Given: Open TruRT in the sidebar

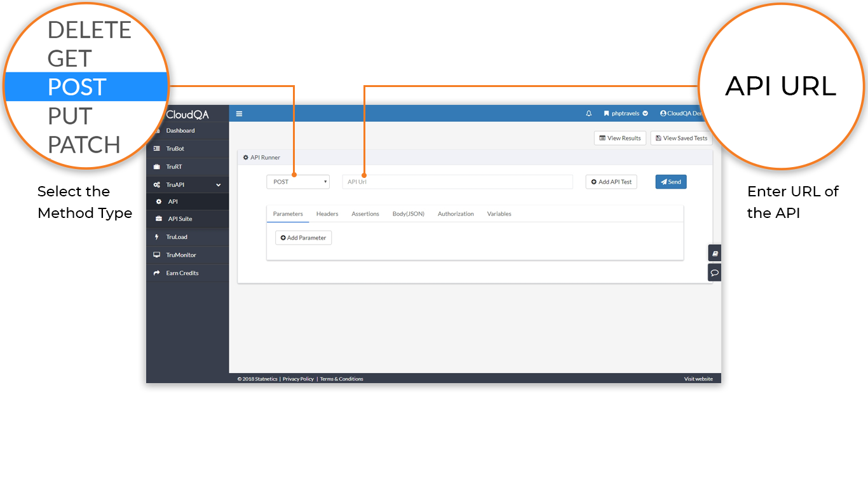Looking at the screenshot, I should 187,166.
